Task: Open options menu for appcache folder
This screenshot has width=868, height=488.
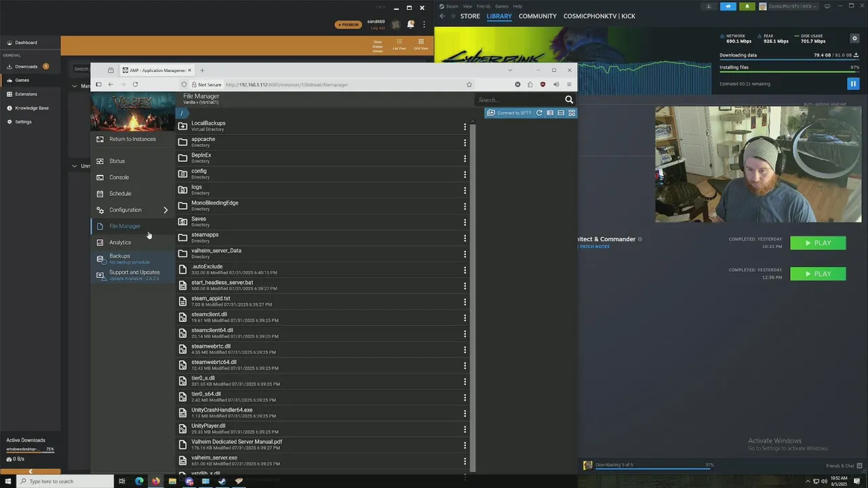Action: 465,142
